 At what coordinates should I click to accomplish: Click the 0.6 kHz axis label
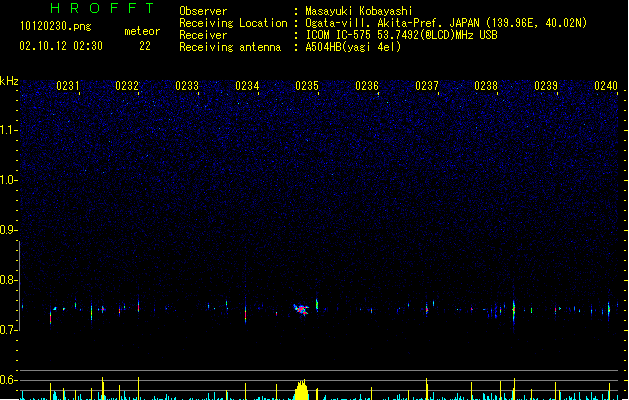pyautogui.click(x=9, y=380)
